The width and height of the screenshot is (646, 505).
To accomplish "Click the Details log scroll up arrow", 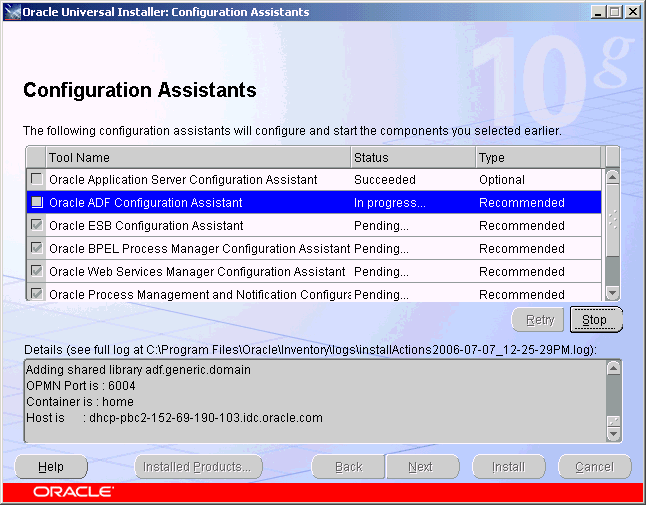I will (614, 368).
